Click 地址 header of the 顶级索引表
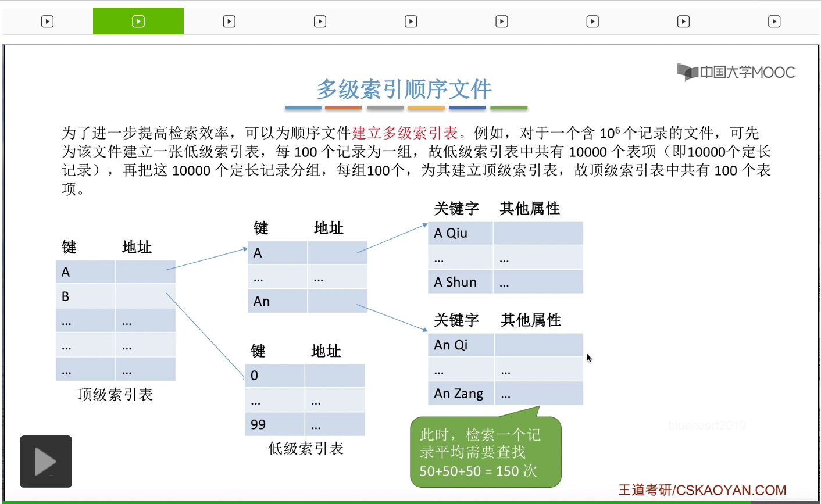 (x=137, y=248)
